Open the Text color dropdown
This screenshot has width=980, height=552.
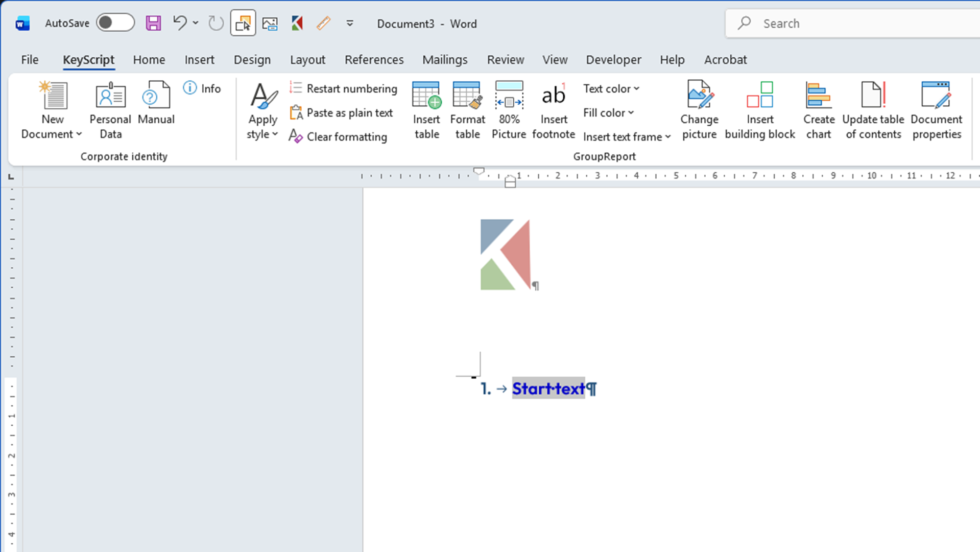pyautogui.click(x=611, y=88)
